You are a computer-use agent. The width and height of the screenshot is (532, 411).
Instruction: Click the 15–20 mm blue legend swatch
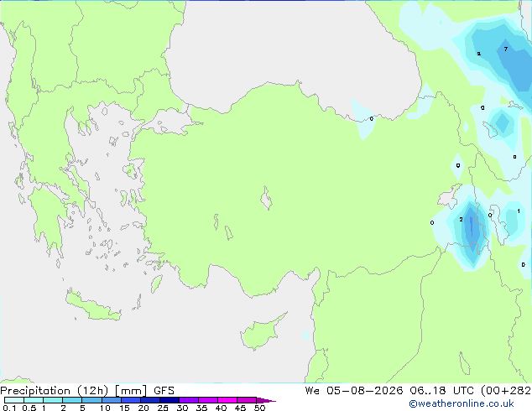coord(130,400)
